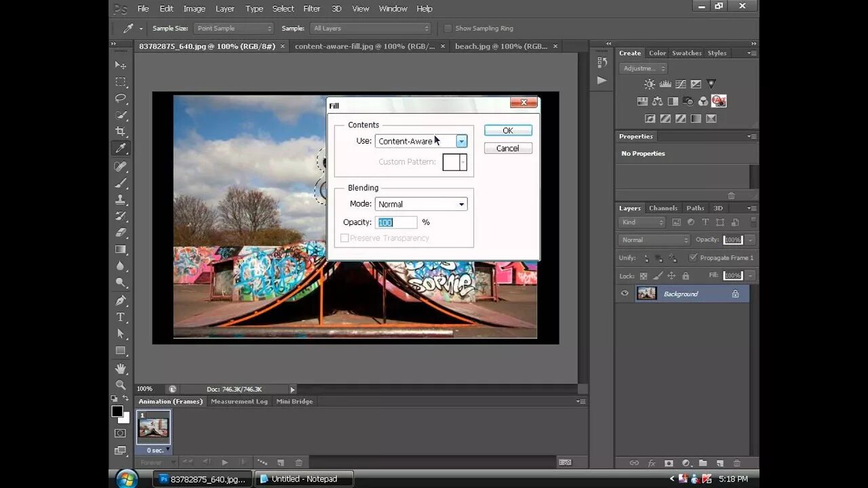Viewport: 868px width, 488px height.
Task: Click the layer Fill percentage field
Action: pyautogui.click(x=732, y=276)
